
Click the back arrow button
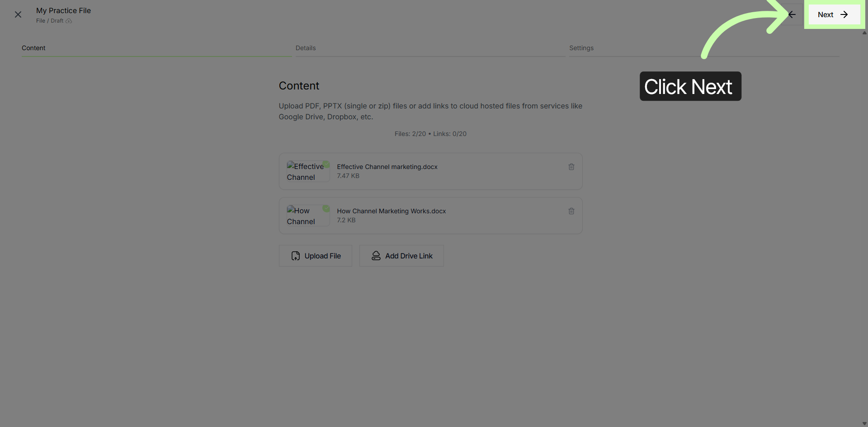click(x=792, y=14)
